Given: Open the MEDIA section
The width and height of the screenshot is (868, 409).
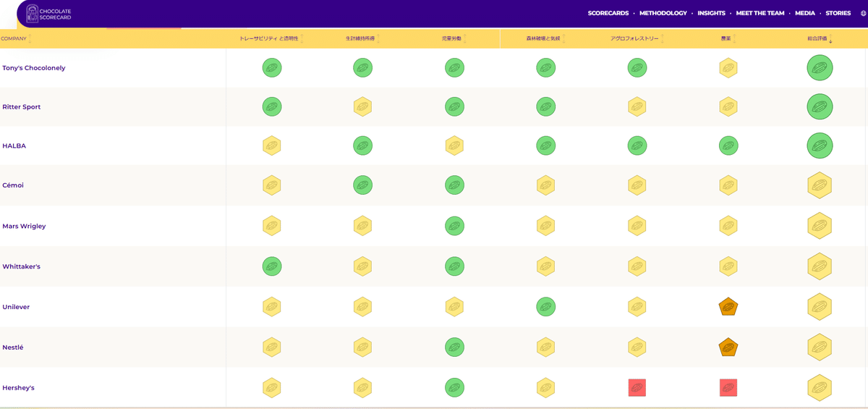Looking at the screenshot, I should tap(805, 13).
